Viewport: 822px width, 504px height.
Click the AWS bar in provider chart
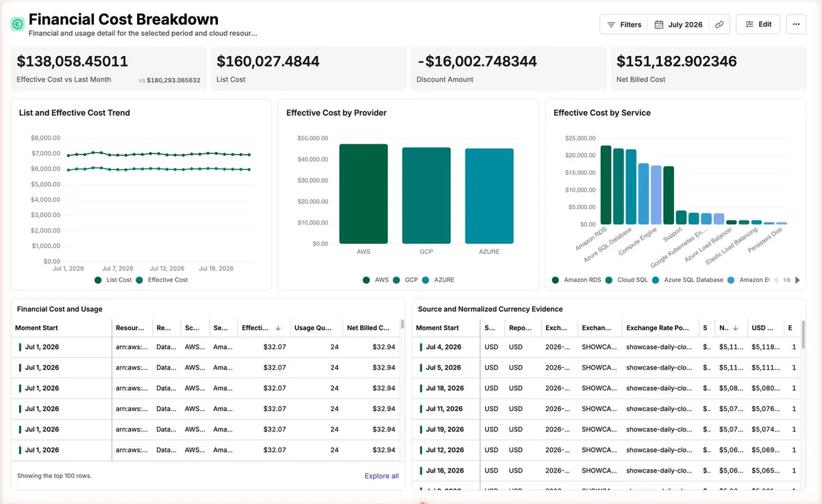[x=364, y=194]
